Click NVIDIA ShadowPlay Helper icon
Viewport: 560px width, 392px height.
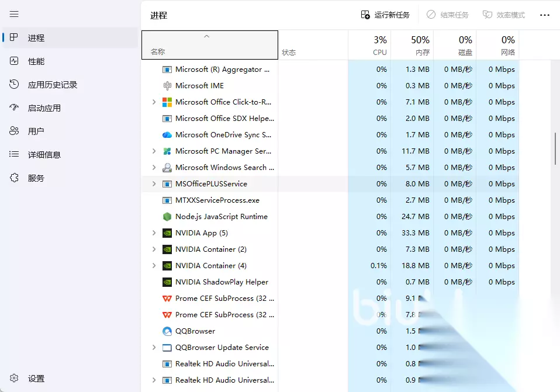(x=167, y=282)
